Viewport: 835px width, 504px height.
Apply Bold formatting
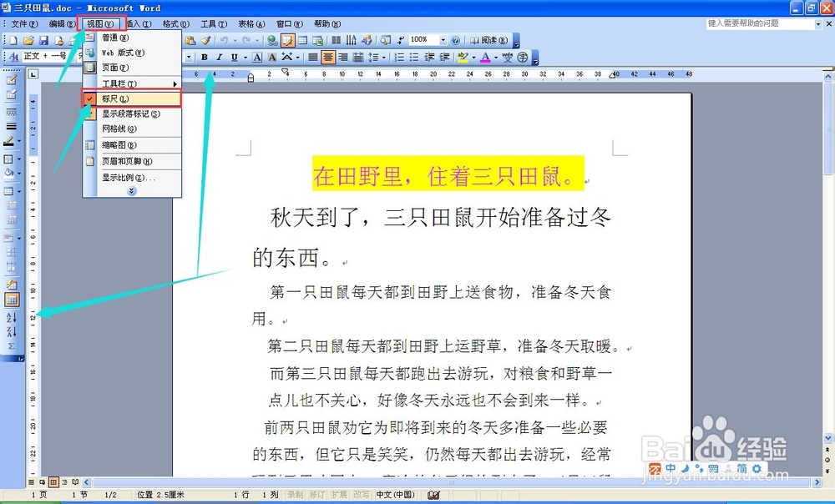tap(205, 57)
